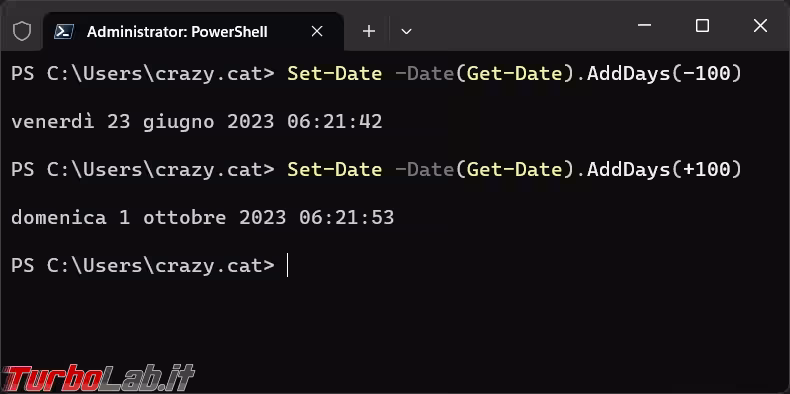Click the AddDays(+100) text in second command

tap(665, 170)
